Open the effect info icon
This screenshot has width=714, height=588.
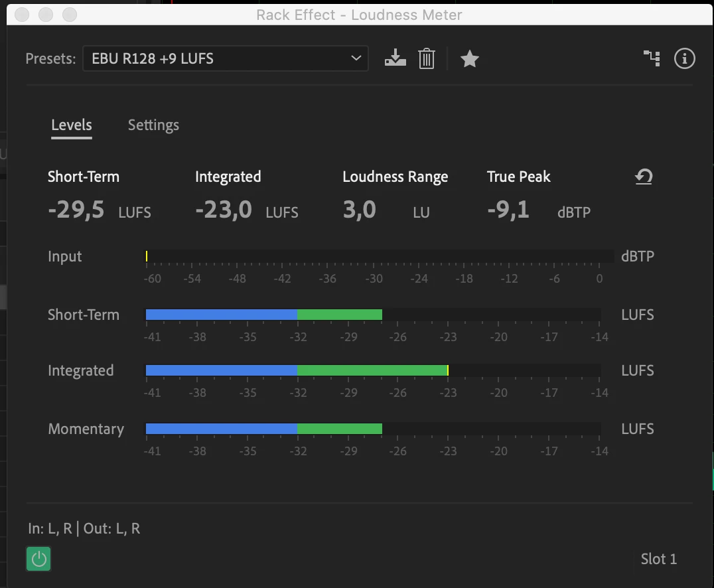(684, 58)
